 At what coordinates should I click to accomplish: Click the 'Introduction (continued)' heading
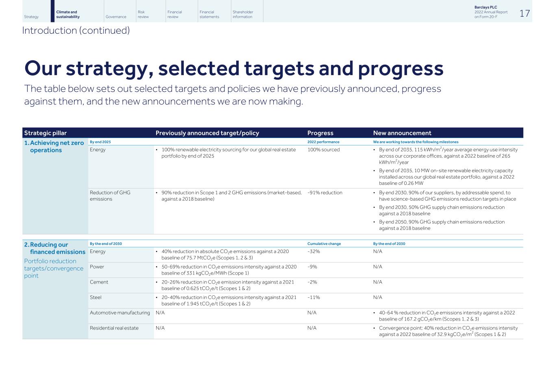pyautogui.click(x=76, y=30)
